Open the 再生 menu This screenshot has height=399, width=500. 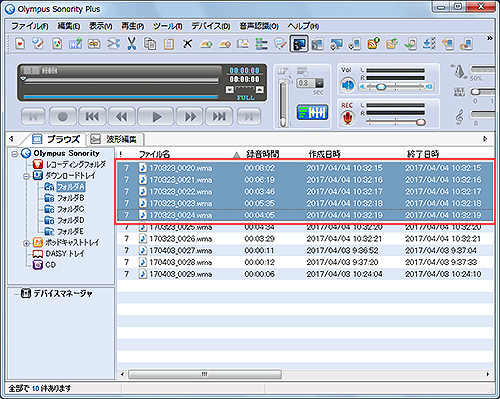(x=132, y=26)
